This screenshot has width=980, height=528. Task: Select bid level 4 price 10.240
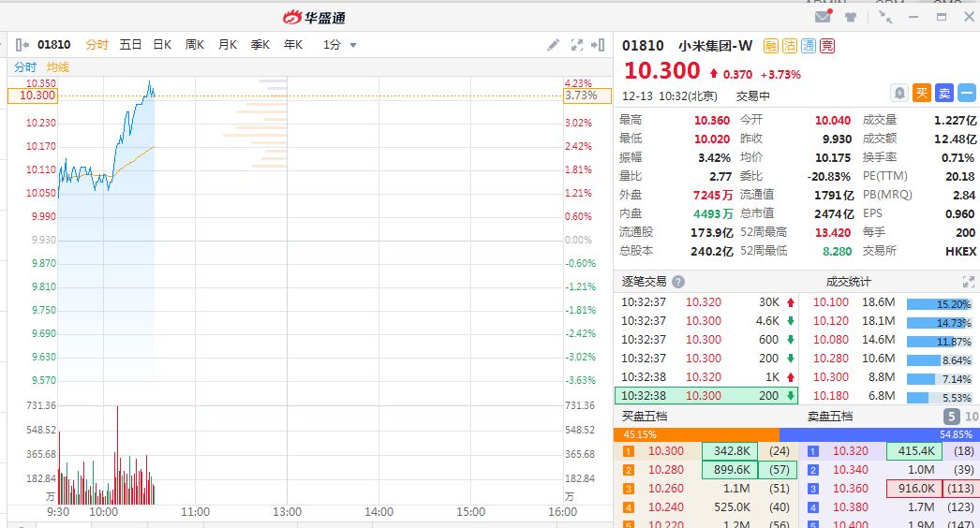point(665,507)
